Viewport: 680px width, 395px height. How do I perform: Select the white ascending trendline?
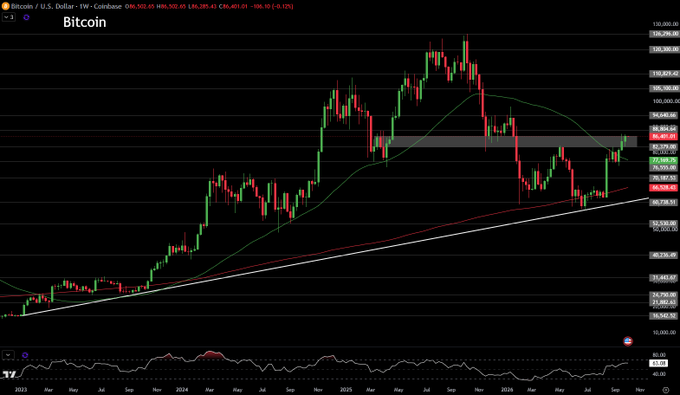coord(336,257)
